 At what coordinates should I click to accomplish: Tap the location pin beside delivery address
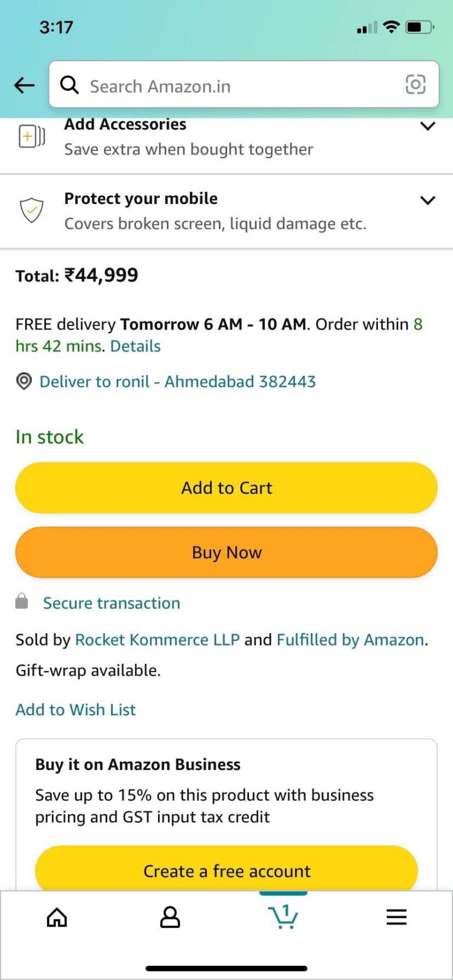tap(24, 382)
